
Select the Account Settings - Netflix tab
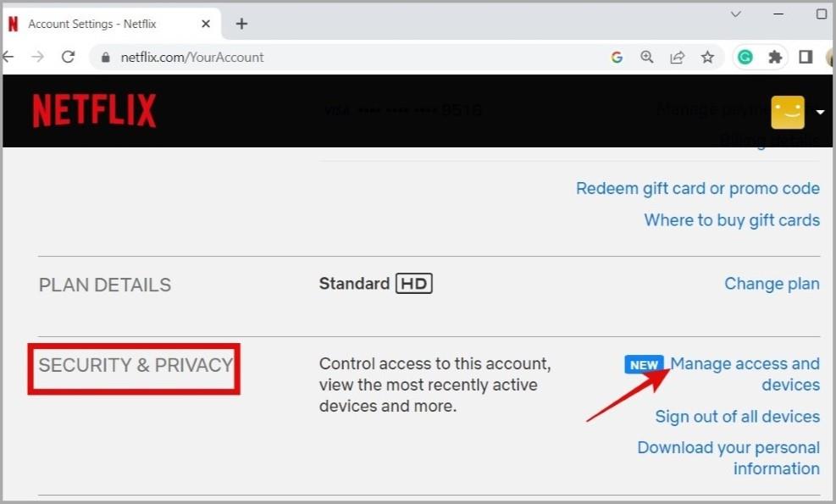pos(111,24)
